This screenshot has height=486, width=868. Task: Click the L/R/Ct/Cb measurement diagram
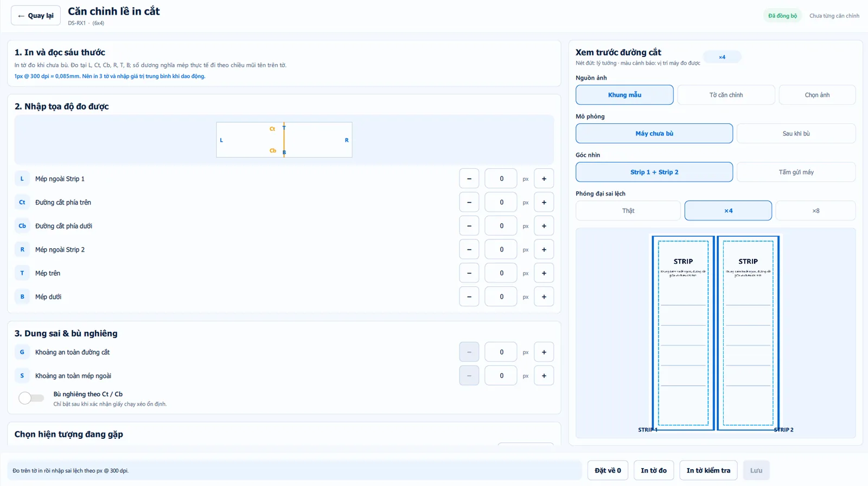pyautogui.click(x=284, y=140)
